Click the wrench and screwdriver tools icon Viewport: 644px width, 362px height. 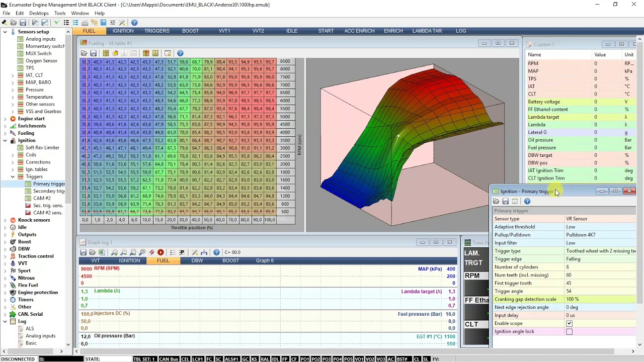click(x=122, y=23)
